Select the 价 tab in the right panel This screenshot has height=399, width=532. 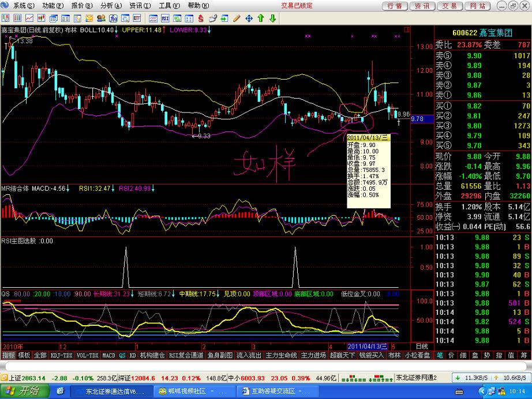tap(451, 355)
